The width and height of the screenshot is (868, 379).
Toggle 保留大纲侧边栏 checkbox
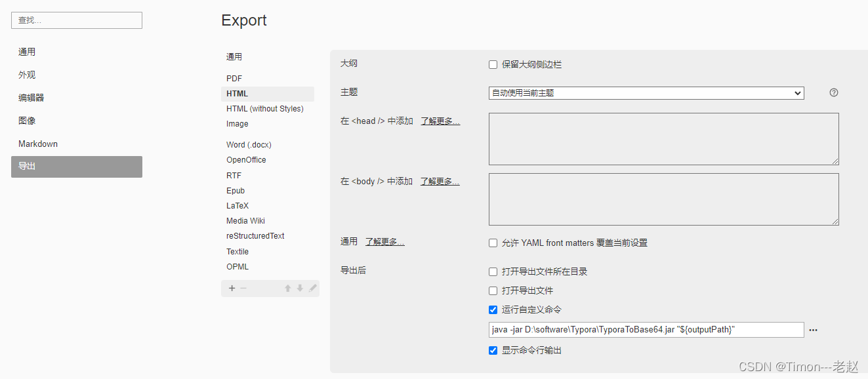493,64
